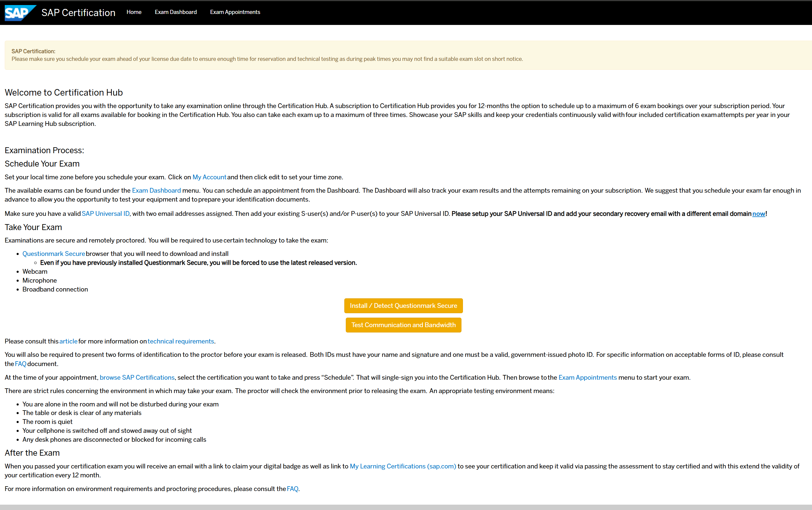
Task: Go to Exam Dashboard in navigation bar
Action: 176,12
